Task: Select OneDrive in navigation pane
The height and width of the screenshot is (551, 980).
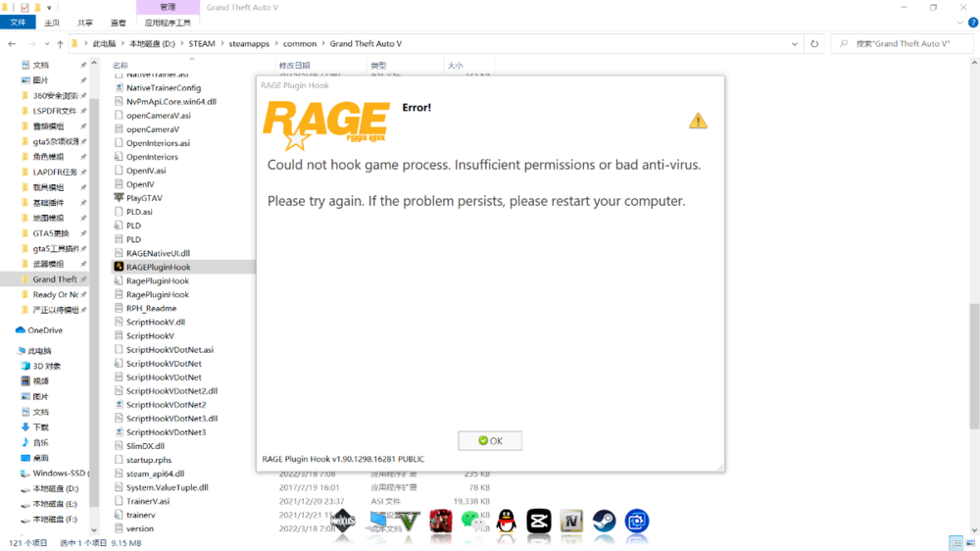Action: (45, 330)
